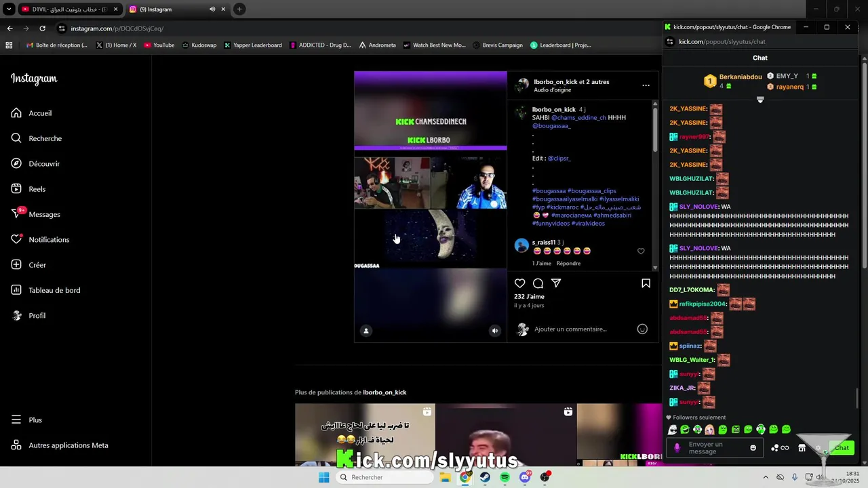868x488 pixels.
Task: Click the taskbar Rechercher box
Action: coord(384,477)
